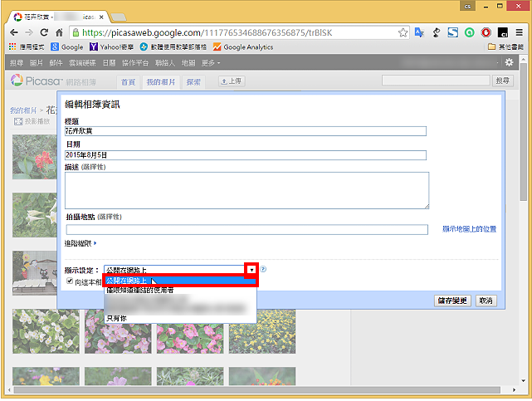Switch to 首頁 tab in Picasa
Viewport: 532px width, 401px height.
point(128,81)
